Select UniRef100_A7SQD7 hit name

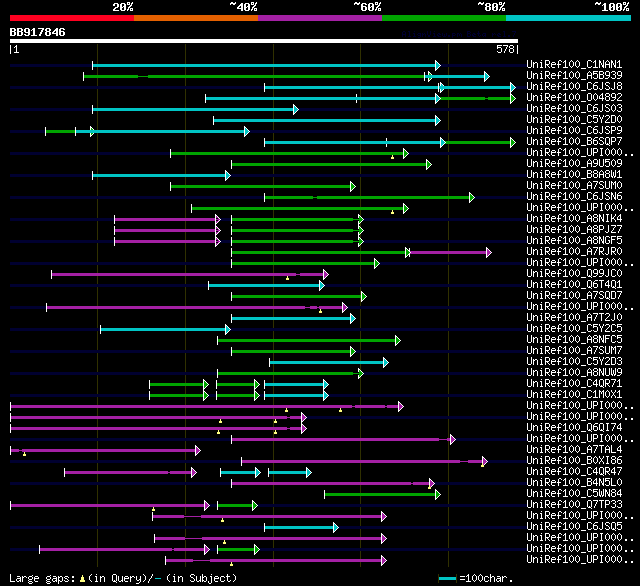574,296
